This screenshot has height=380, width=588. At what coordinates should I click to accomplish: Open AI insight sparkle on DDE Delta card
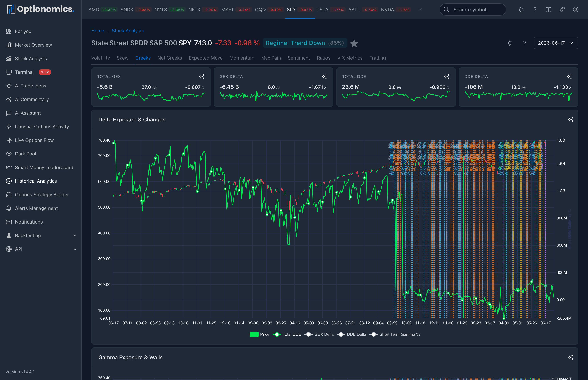(569, 77)
